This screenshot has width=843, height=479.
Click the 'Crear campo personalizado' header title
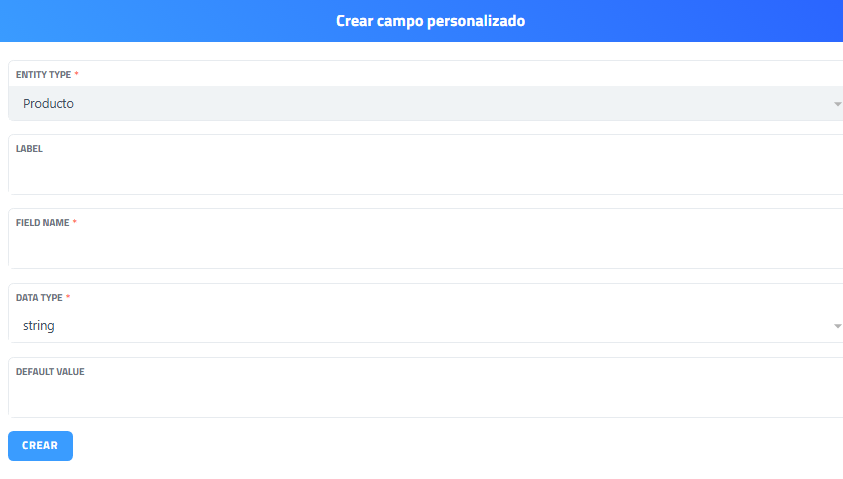point(430,21)
